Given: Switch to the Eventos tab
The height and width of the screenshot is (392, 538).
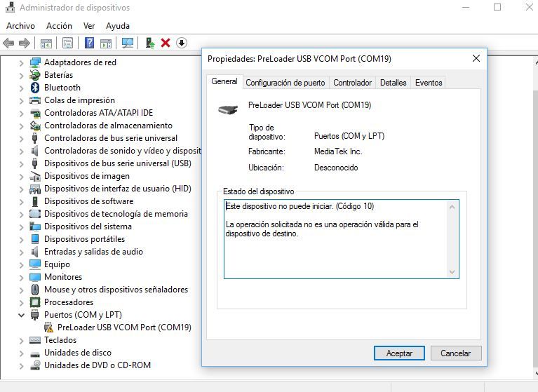Looking at the screenshot, I should coord(429,83).
